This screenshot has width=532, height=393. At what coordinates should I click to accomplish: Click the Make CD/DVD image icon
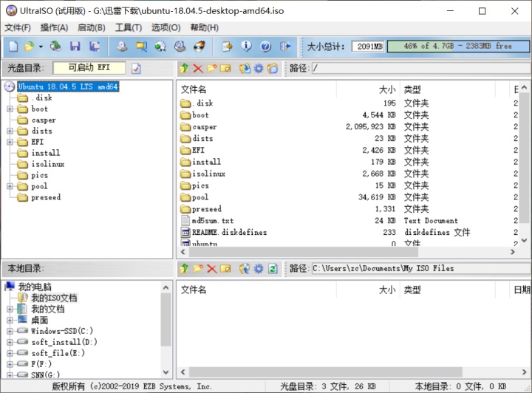pyautogui.click(x=122, y=46)
